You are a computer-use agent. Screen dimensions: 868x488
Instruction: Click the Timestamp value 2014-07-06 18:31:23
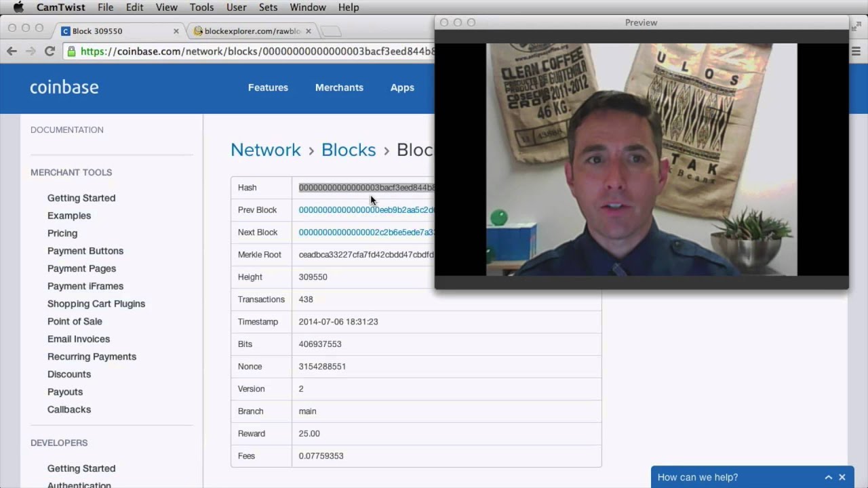coord(338,322)
